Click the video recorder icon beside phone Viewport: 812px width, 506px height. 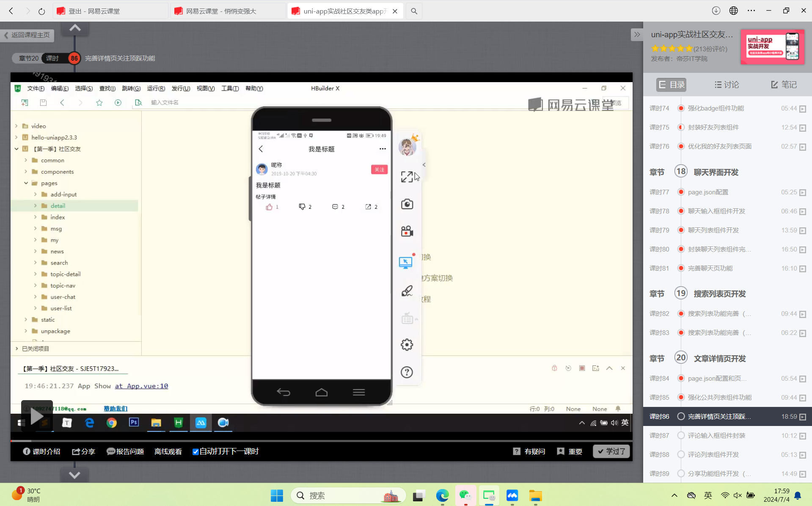(x=407, y=232)
